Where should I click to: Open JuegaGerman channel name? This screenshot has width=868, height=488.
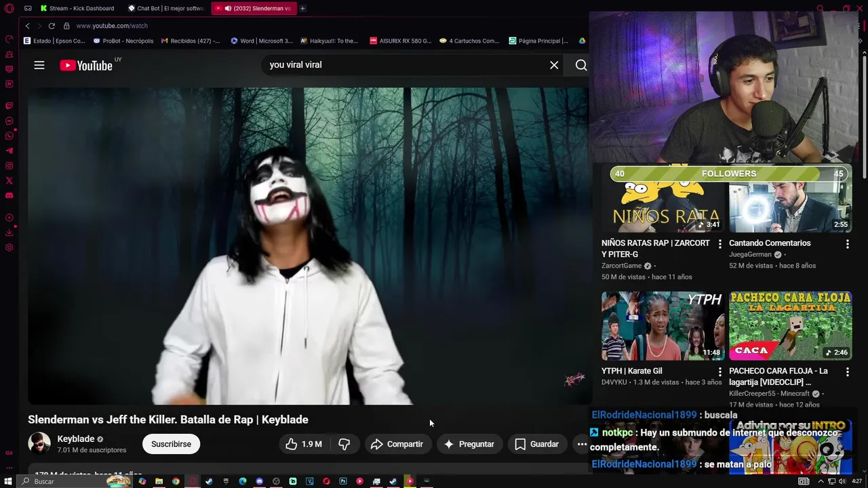pyautogui.click(x=751, y=255)
